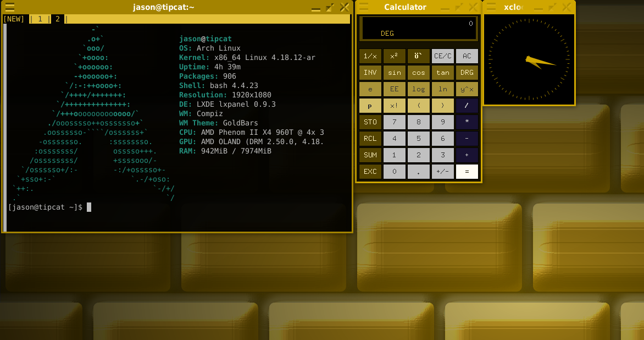Toggle DRG angle mode key
Screen dimensions: 644x340
467,73
